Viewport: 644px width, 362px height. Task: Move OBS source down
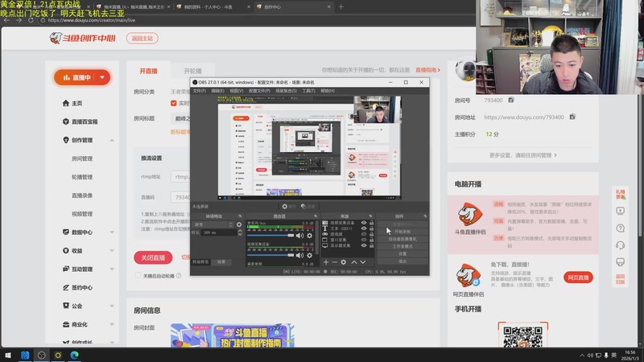pos(363,262)
